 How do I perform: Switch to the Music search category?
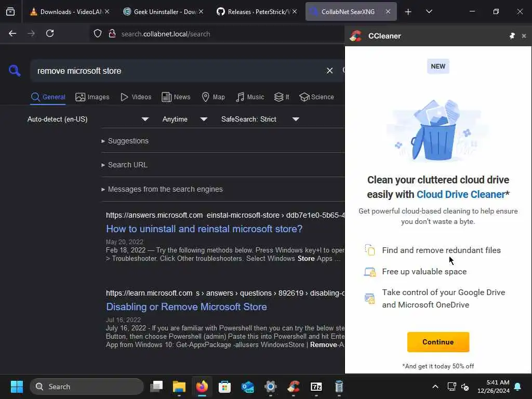click(x=250, y=97)
